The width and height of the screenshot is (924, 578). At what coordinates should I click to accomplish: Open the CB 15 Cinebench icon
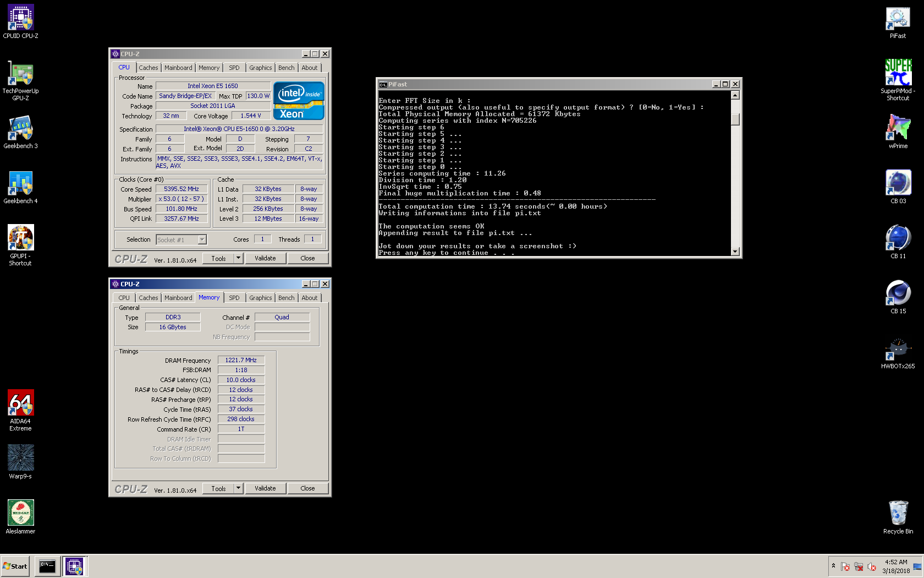pos(898,297)
